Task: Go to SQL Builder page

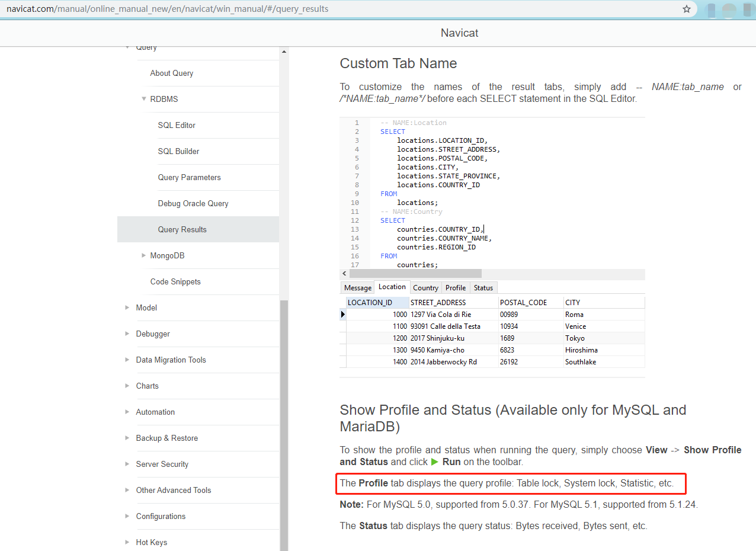Action: click(x=178, y=151)
